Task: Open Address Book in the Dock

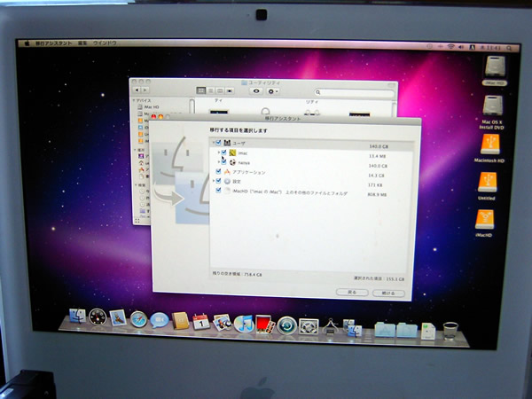Action: tap(180, 321)
